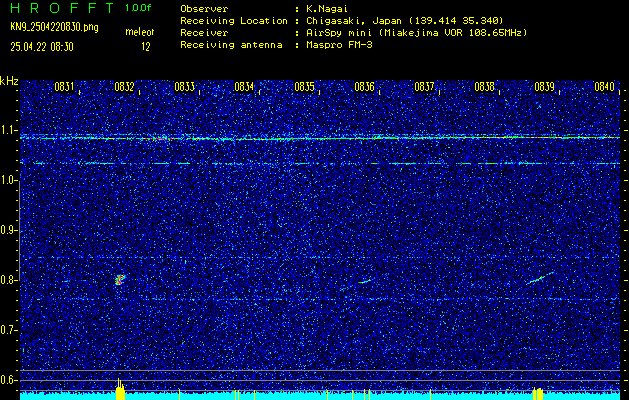
Task: Click the Receiving antenna label
Action: (231, 45)
